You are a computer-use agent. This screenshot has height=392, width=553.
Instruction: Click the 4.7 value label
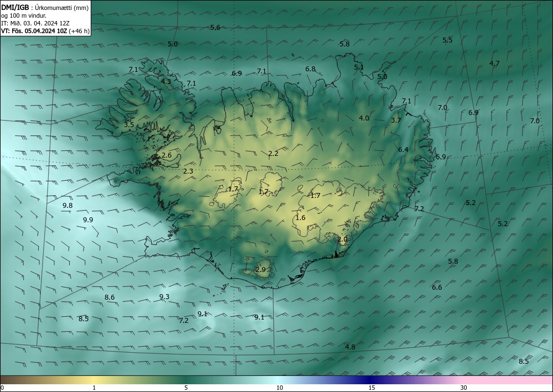(494, 64)
